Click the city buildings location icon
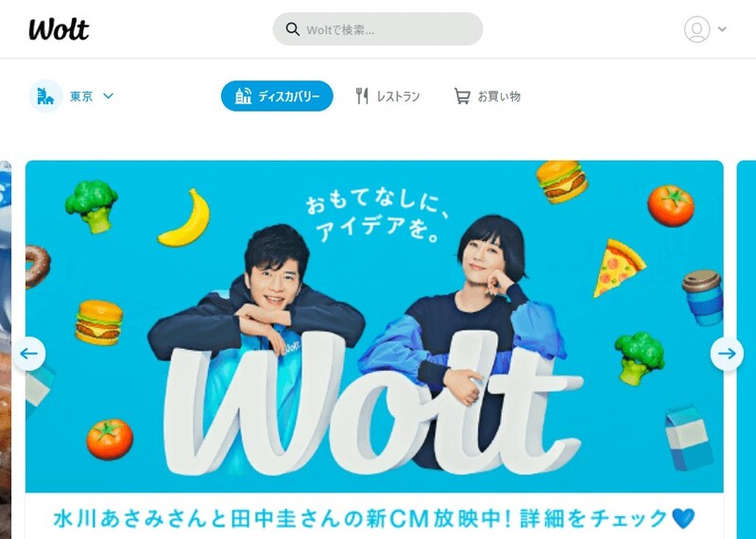This screenshot has height=539, width=756. (45, 96)
